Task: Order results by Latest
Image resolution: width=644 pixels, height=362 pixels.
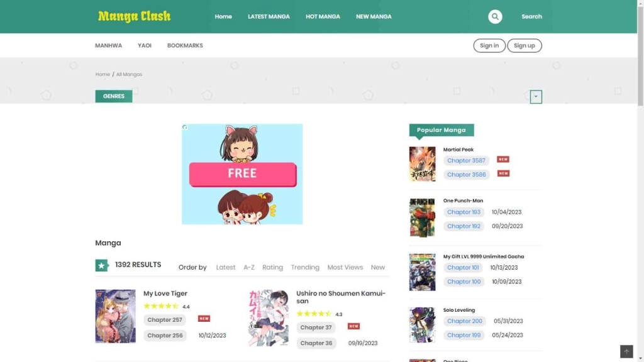Action: point(226,267)
